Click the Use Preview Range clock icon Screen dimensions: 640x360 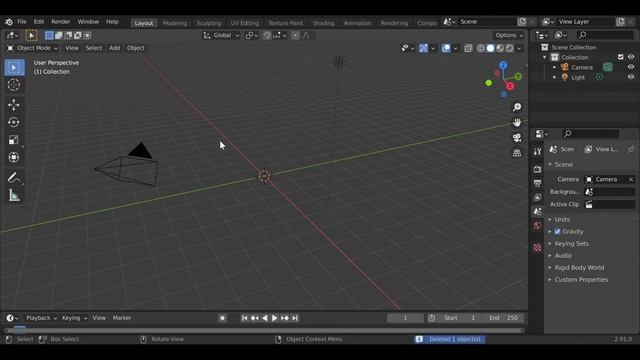coord(432,318)
